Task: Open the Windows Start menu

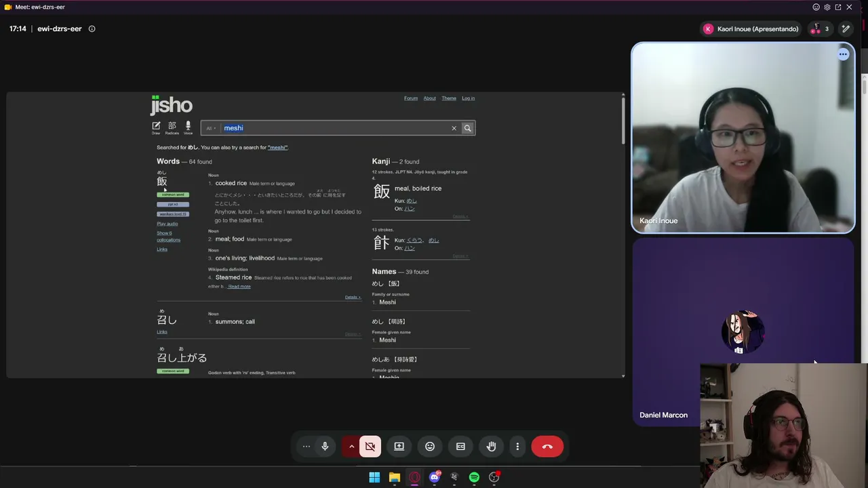Action: 374,477
